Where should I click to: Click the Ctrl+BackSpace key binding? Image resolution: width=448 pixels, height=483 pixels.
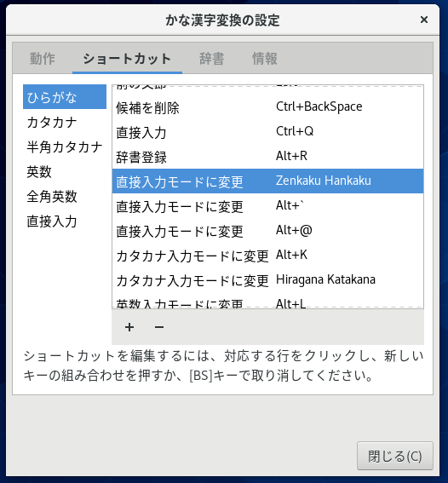tap(319, 106)
